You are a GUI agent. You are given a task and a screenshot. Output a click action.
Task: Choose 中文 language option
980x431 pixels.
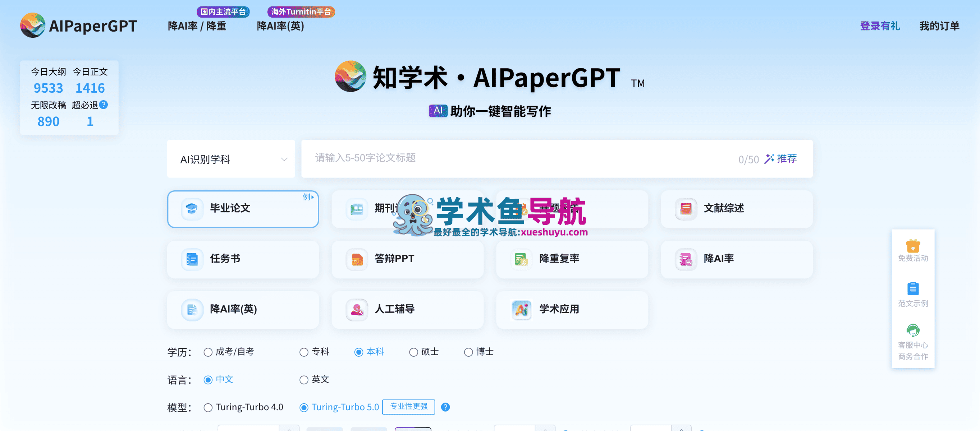(x=218, y=380)
